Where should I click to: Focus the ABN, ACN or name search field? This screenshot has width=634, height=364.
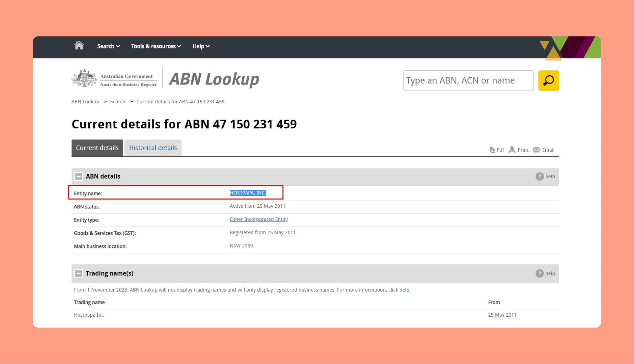tap(468, 80)
